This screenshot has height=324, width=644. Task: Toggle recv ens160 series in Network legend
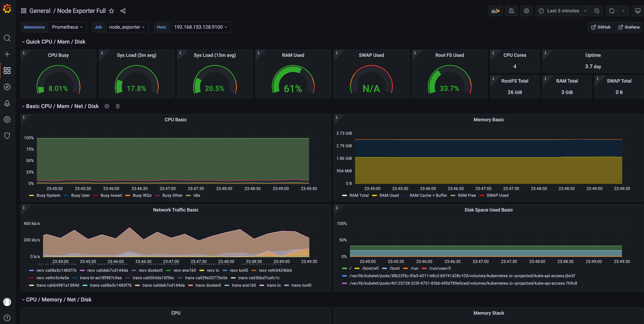(x=184, y=270)
